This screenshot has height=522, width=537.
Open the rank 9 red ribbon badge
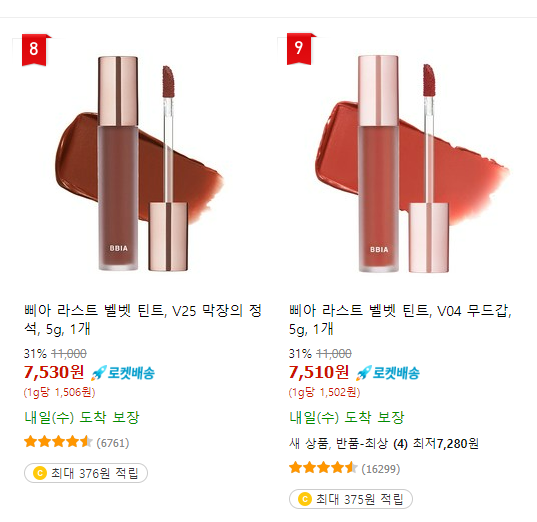(x=299, y=49)
